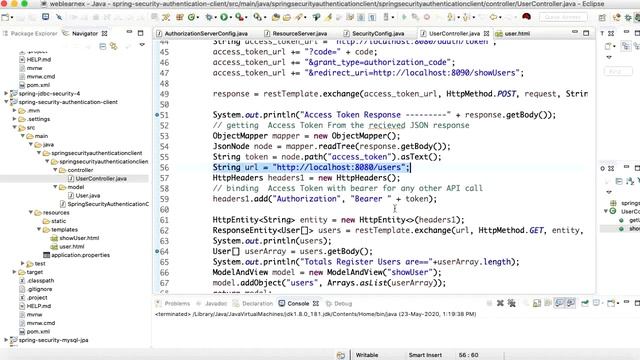The width and height of the screenshot is (640, 360).
Task: Open the Debug button dropdown arrow
Action: pyautogui.click(x=216, y=18)
